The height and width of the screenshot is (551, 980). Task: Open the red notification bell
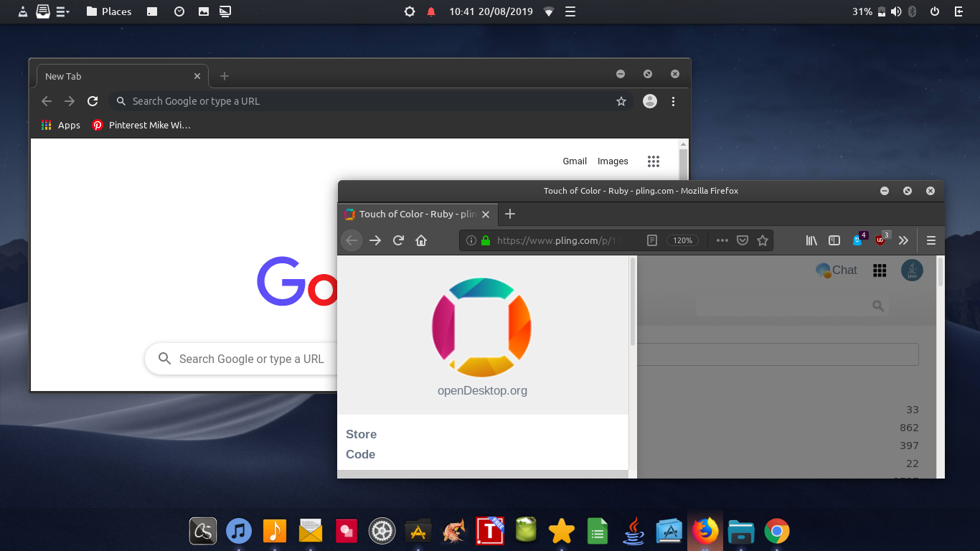(x=431, y=11)
